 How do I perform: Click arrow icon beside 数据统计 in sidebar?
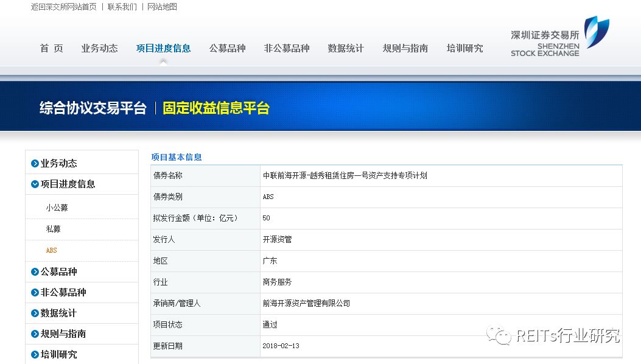(x=35, y=313)
